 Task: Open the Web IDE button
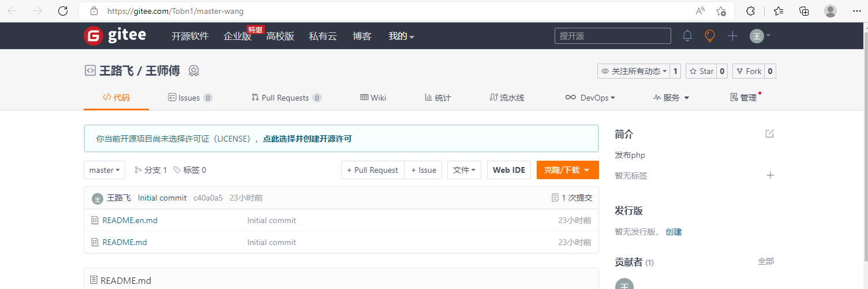pyautogui.click(x=509, y=170)
